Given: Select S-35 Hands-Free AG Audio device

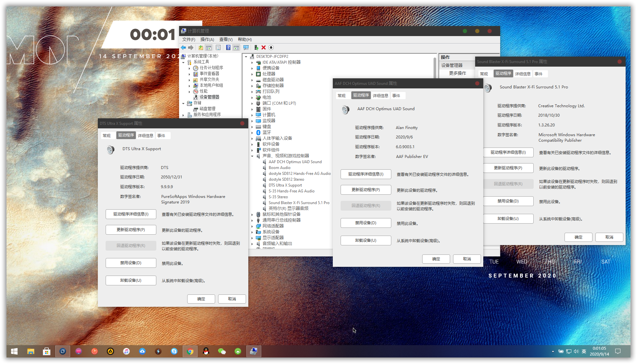Looking at the screenshot, I should coord(292,191).
